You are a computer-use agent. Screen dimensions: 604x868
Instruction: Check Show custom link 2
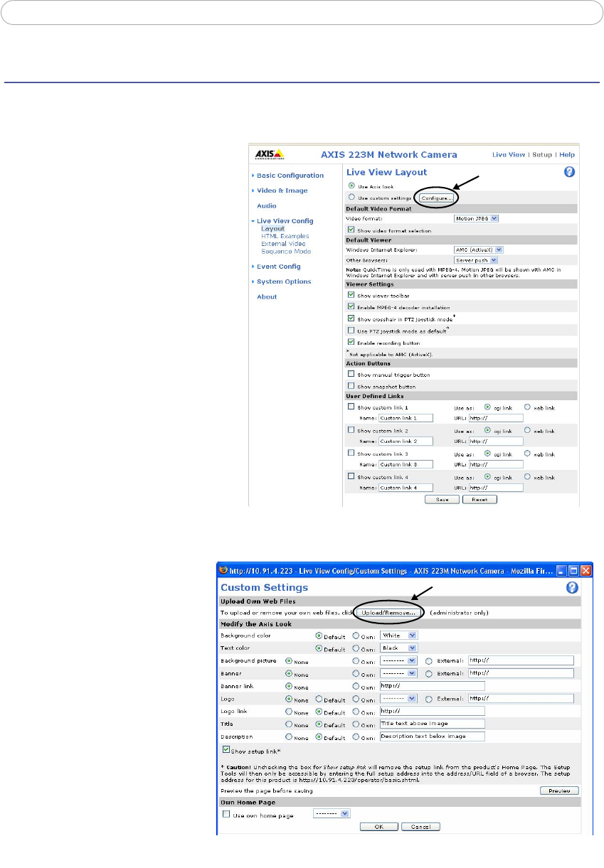point(351,430)
